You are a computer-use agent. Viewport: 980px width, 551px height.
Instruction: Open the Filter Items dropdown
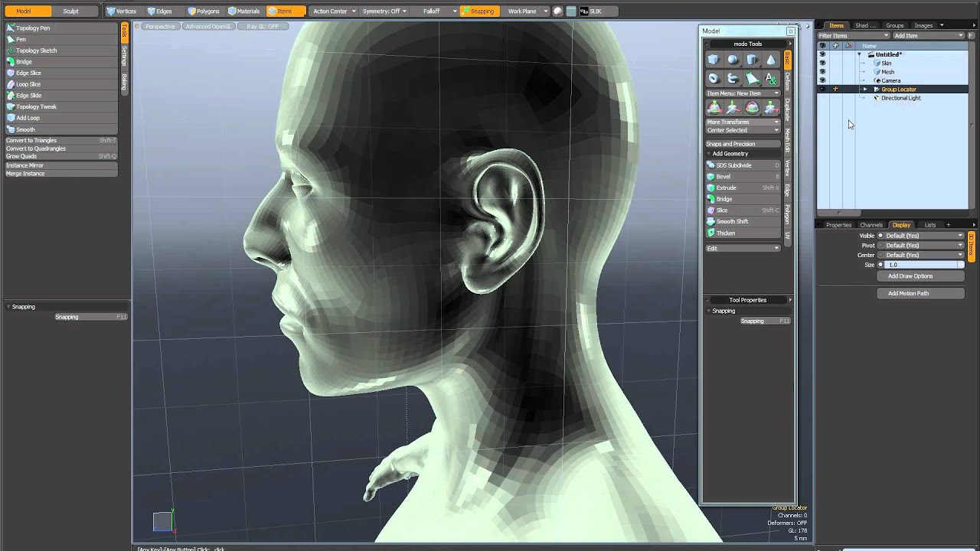854,36
